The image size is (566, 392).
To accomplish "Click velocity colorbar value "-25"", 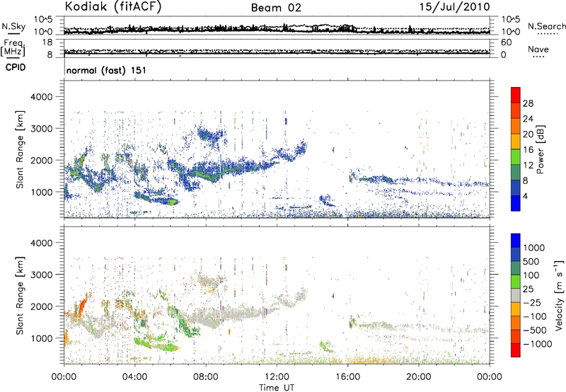I will (532, 302).
